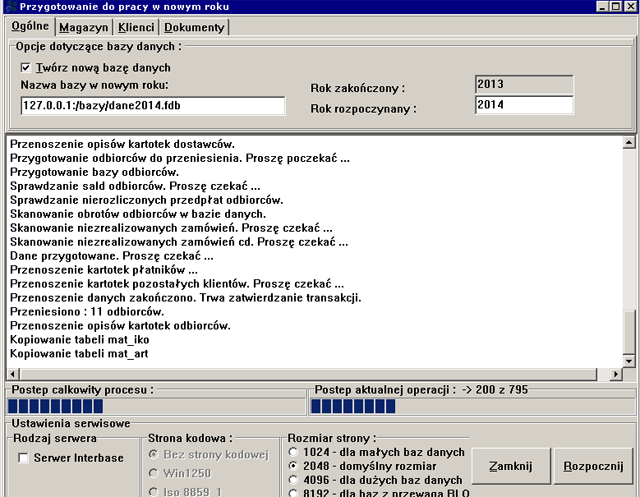Click the application icon in the title bar
The image size is (640, 497).
(x=10, y=8)
